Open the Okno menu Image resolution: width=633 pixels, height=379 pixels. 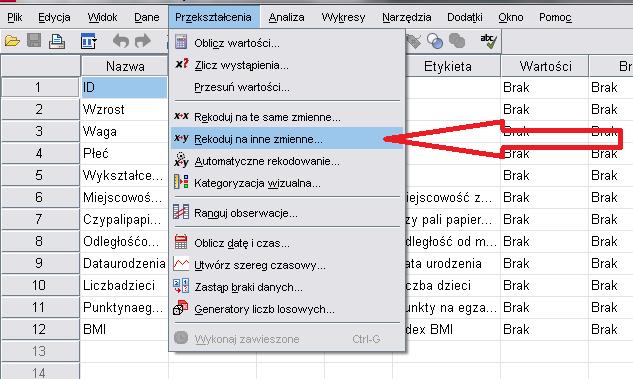tap(511, 17)
